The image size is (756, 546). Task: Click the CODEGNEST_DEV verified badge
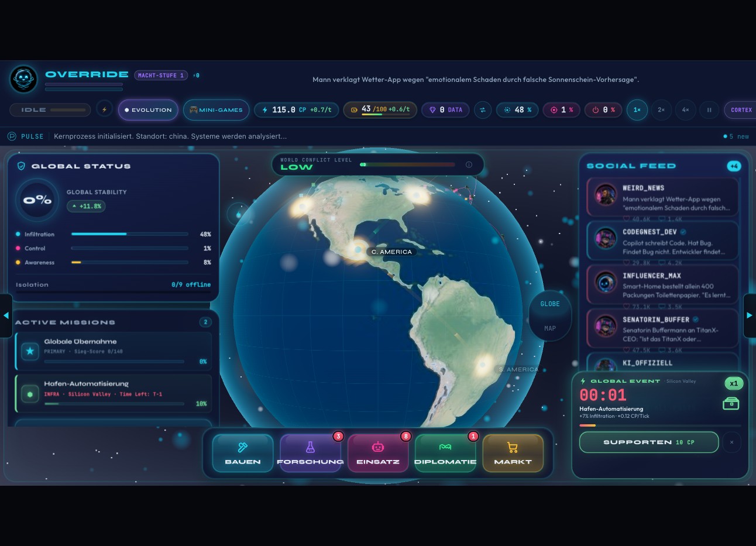[x=683, y=232]
